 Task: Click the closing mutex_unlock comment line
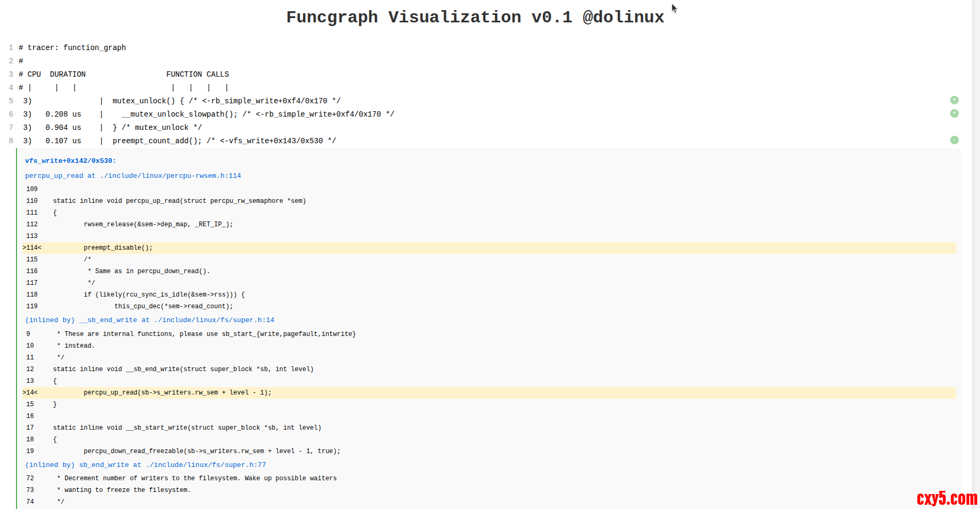157,127
